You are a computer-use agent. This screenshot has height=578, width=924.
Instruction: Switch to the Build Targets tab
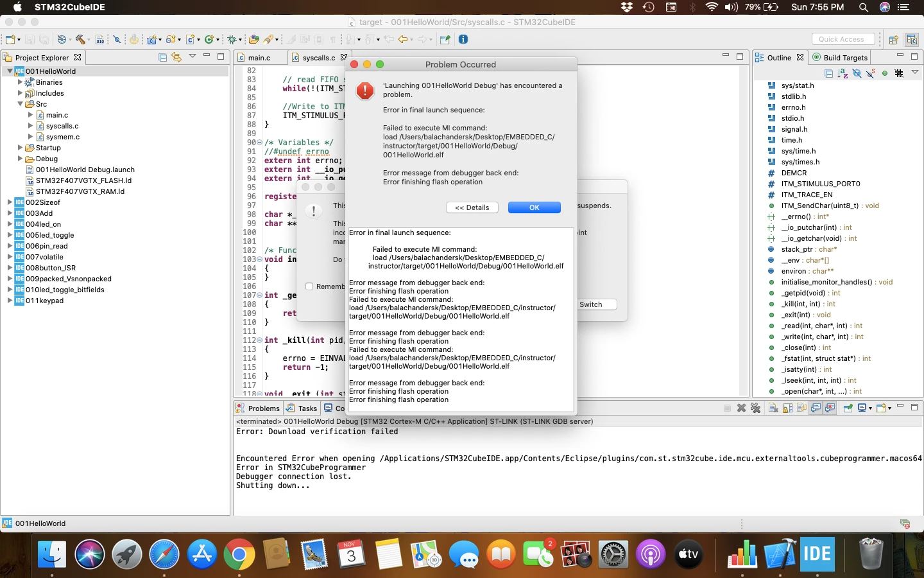[x=840, y=58]
